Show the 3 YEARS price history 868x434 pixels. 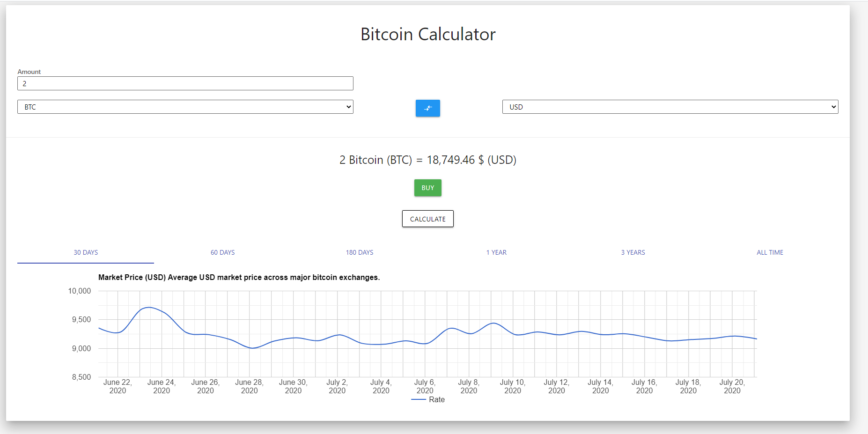click(633, 252)
